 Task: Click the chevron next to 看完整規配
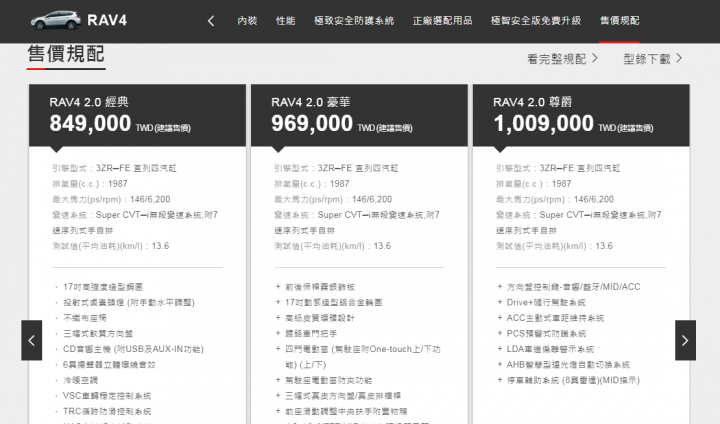pos(595,58)
